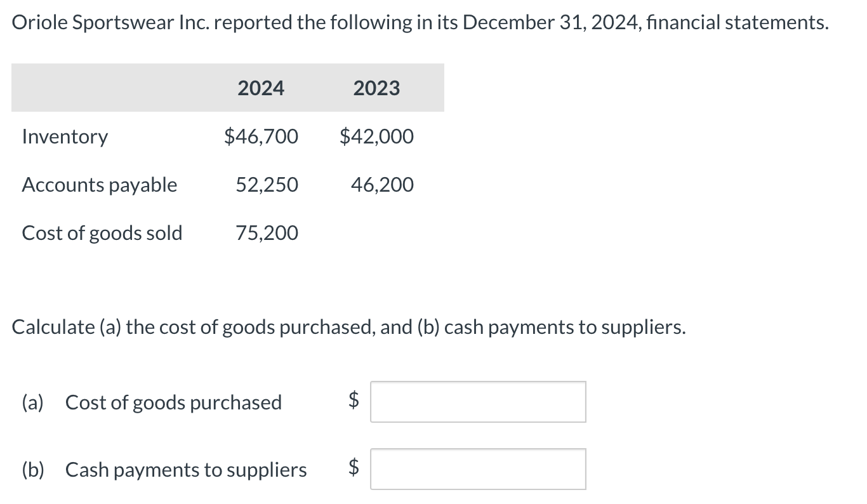Image resolution: width=867 pixels, height=504 pixels.
Task: Click the (b) marker before Cash payments
Action: click(x=33, y=470)
